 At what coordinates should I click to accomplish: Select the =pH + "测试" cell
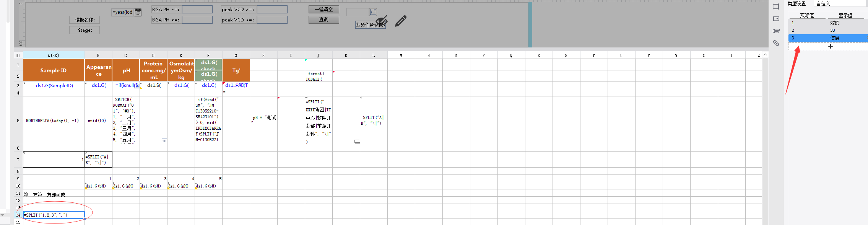[x=263, y=120]
